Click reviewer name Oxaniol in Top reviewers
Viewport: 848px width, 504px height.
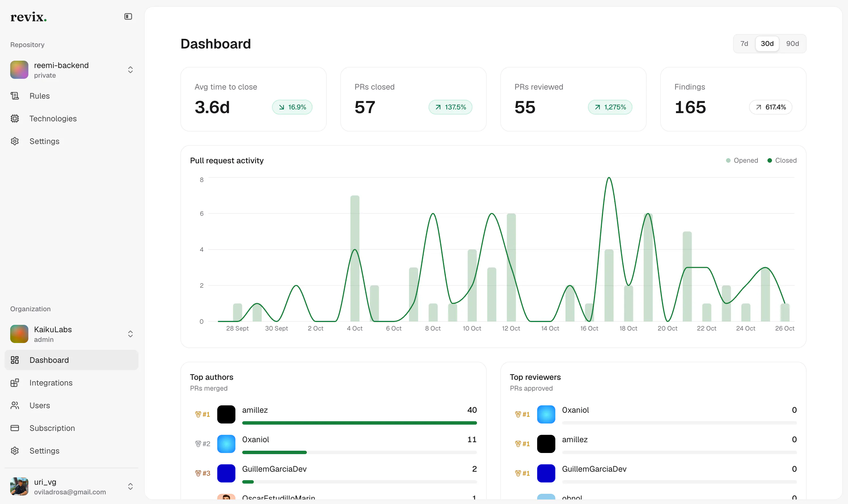click(575, 410)
